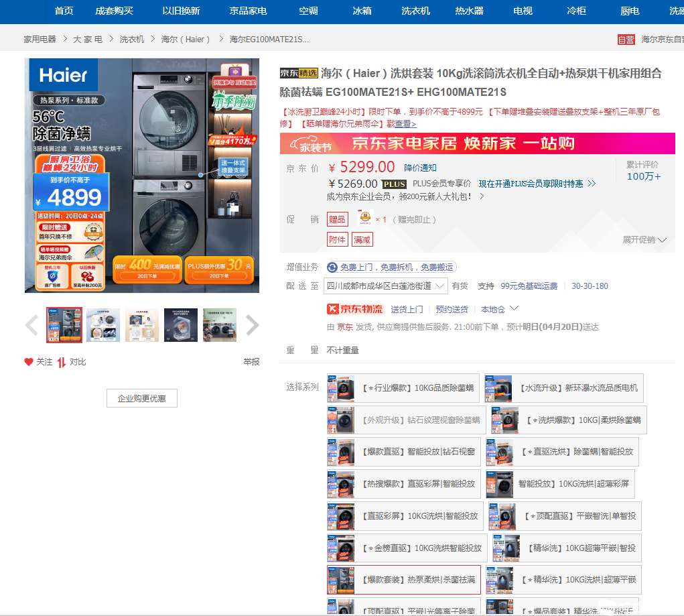The width and height of the screenshot is (684, 616).
Task: Click 大家电 breadcrumb link
Action: pyautogui.click(x=88, y=40)
